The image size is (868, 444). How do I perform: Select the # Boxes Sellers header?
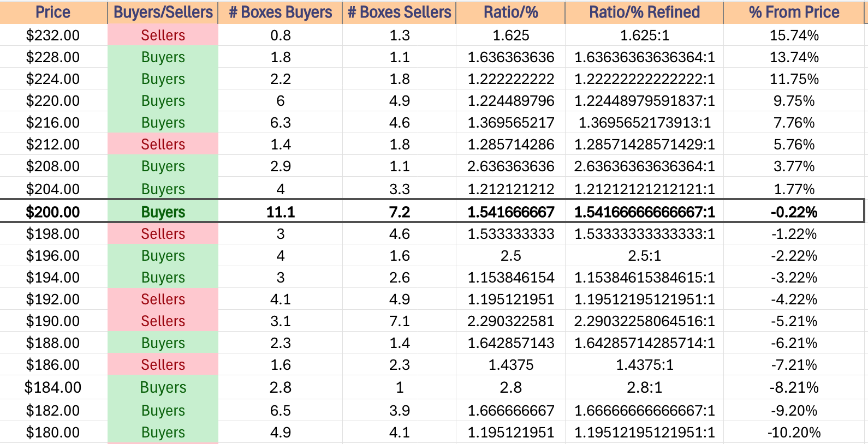tap(399, 12)
